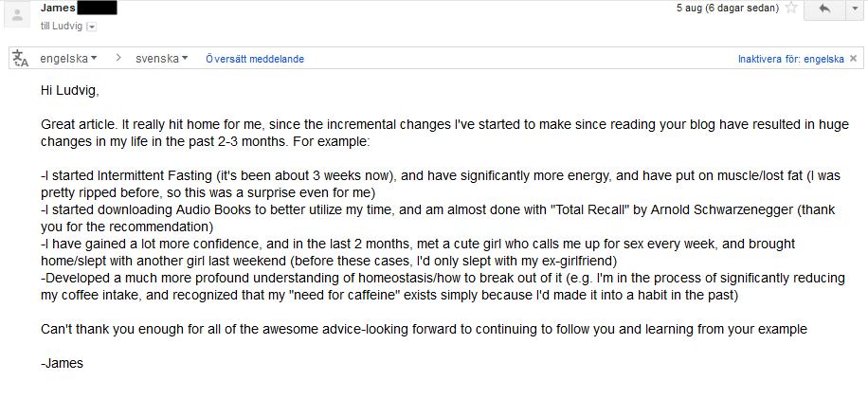Click the arrow between the language selectors

pos(118,59)
